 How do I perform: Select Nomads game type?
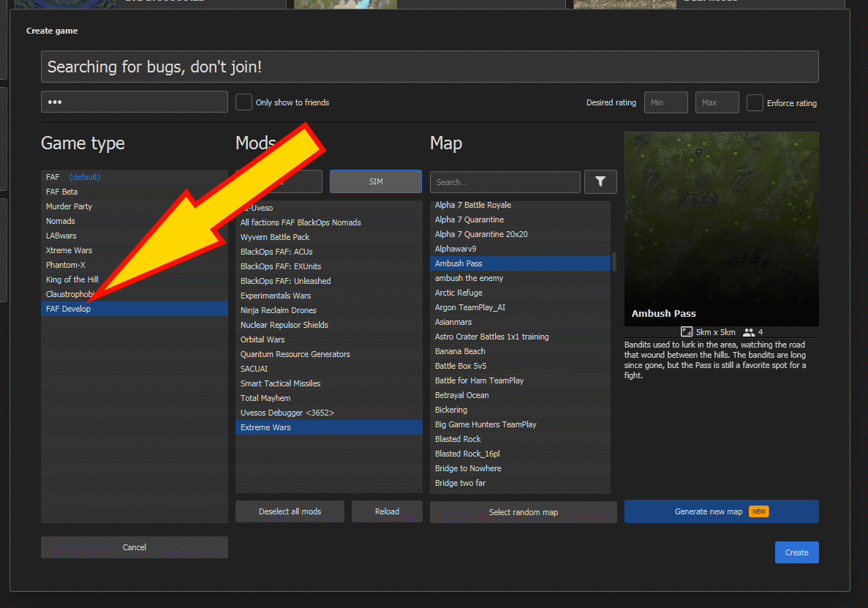[x=135, y=221]
